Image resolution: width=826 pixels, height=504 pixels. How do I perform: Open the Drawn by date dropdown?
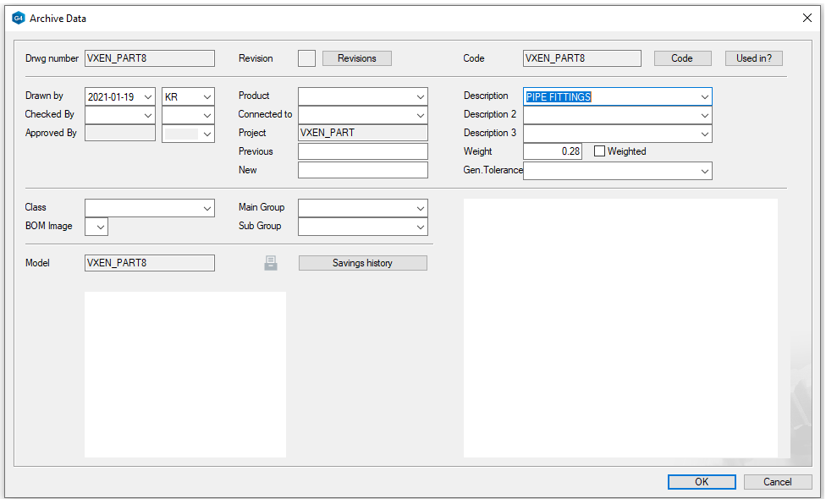pyautogui.click(x=148, y=97)
